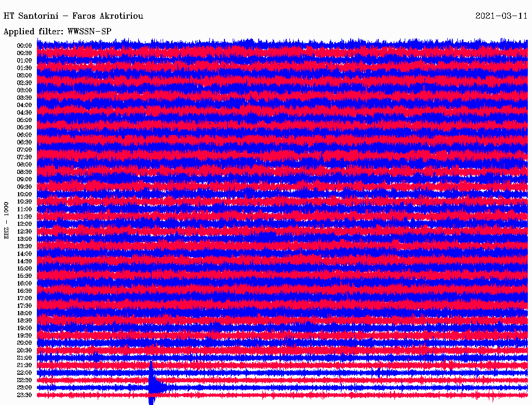The image size is (532, 405).
Task: Select the 14:00 time label
Action: [x=24, y=254]
